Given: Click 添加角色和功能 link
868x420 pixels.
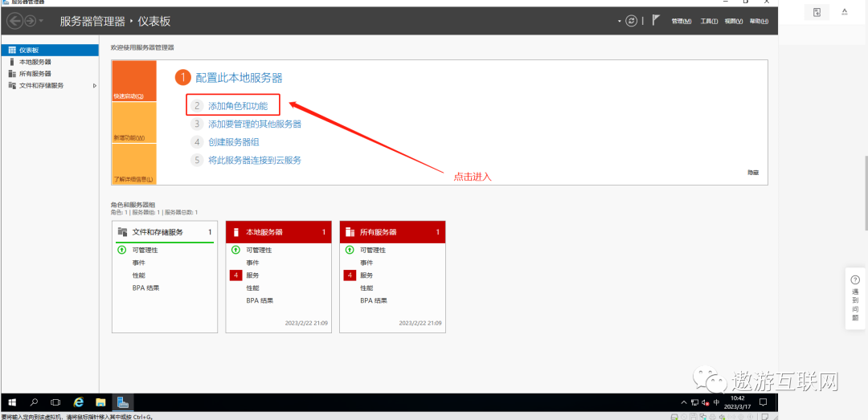Looking at the screenshot, I should click(x=238, y=106).
